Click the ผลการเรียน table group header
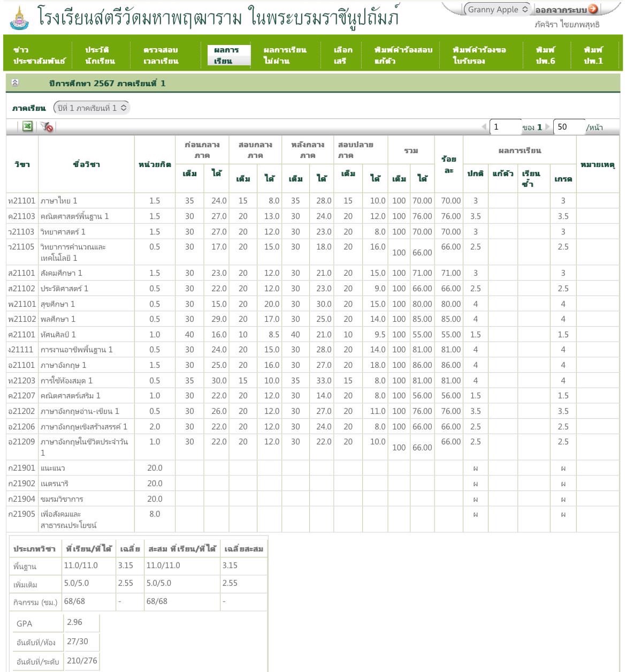 point(520,150)
